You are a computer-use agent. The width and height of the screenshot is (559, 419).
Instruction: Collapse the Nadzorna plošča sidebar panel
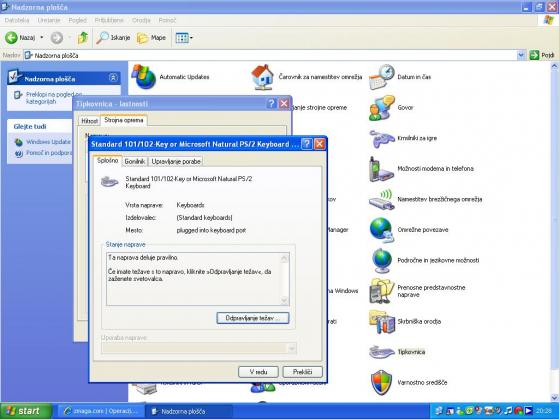click(113, 77)
